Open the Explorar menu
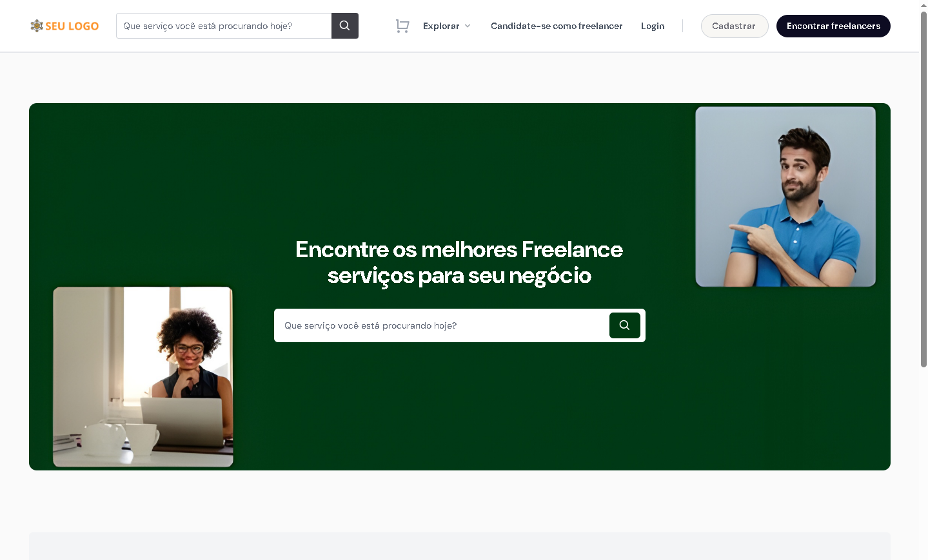The width and height of the screenshot is (928, 560). 441,26
